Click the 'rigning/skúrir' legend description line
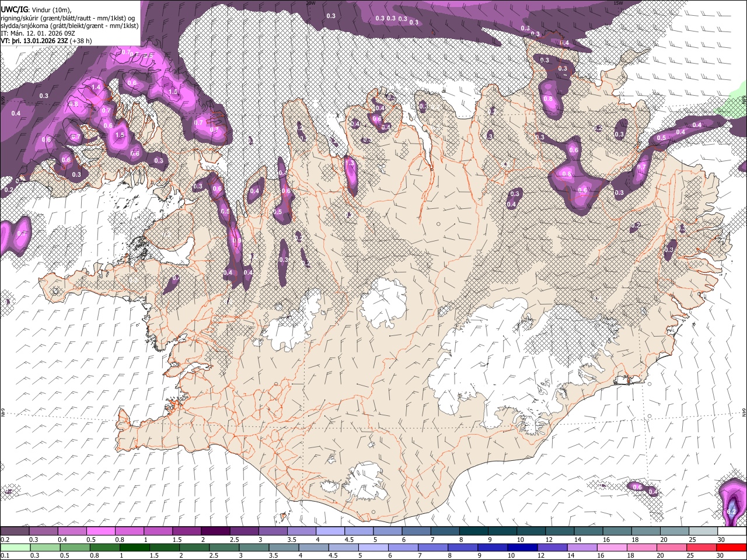This screenshot has width=747, height=560. pos(68,18)
